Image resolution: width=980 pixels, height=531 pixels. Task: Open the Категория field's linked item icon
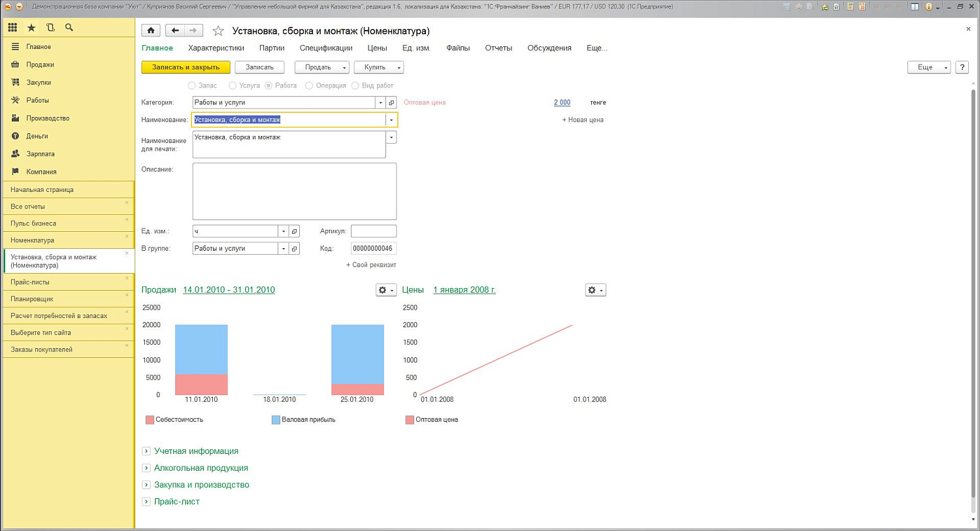click(391, 103)
